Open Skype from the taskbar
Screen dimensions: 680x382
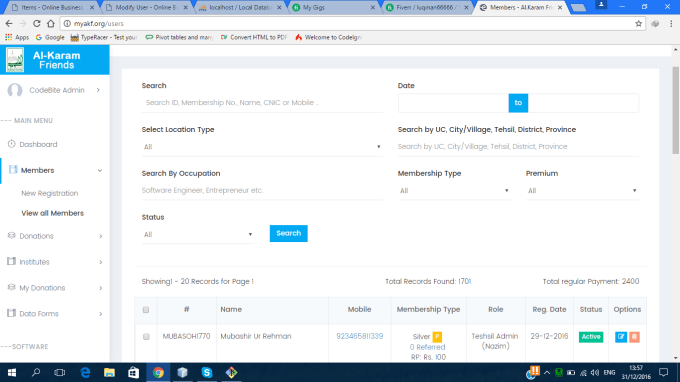(x=207, y=372)
